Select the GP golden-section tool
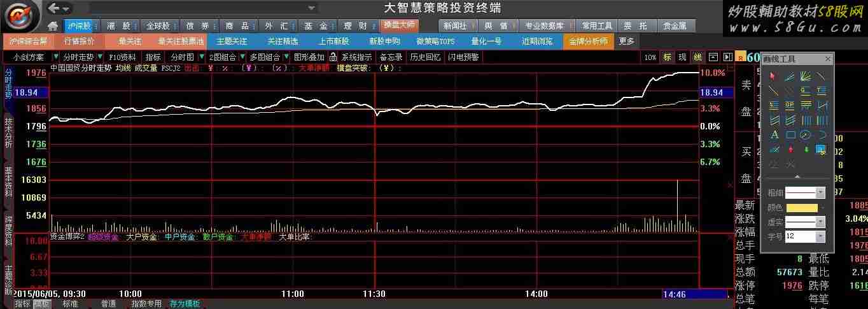This screenshot has width=868, height=309. click(790, 104)
